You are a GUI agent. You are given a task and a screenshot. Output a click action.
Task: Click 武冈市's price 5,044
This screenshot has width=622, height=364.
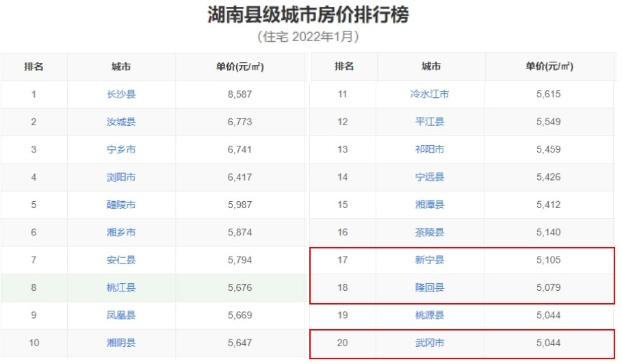[549, 343]
